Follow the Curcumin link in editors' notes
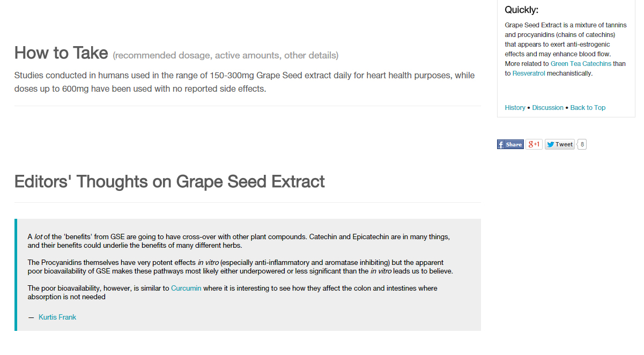Screen dimensions: 644x355 click(x=186, y=289)
